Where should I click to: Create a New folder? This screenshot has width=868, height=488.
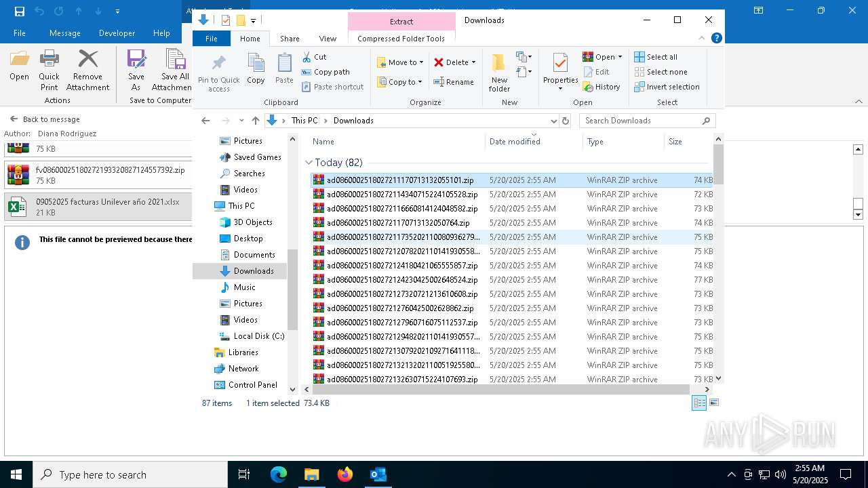point(499,73)
